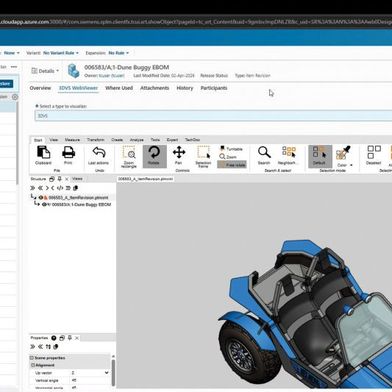Click the browser address bar URL
Screen dimensions: 392x392
196,22
